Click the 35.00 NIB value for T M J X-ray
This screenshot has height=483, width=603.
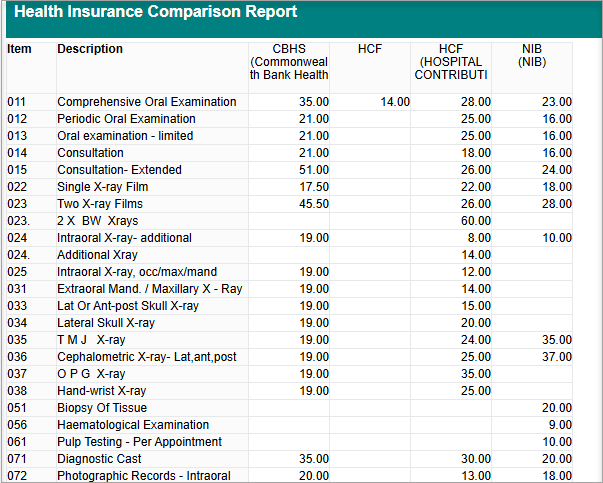tap(557, 340)
